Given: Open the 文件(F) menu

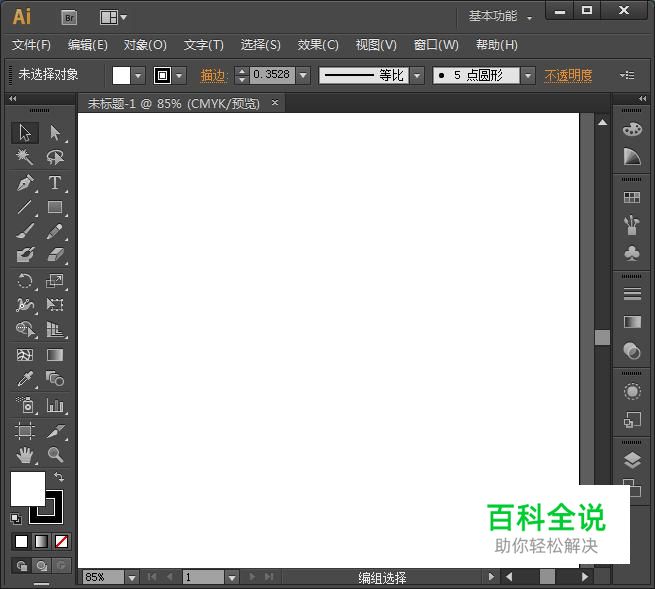Looking at the screenshot, I should 31,45.
